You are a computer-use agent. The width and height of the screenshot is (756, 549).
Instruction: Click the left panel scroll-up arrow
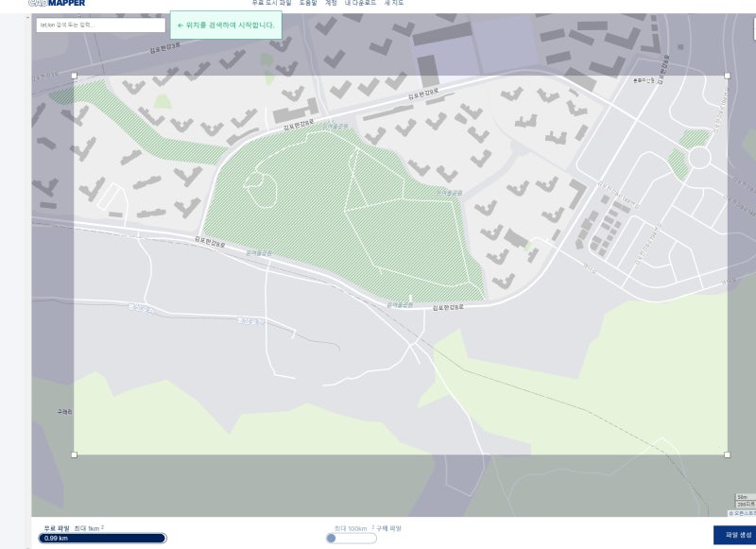(27, 17)
